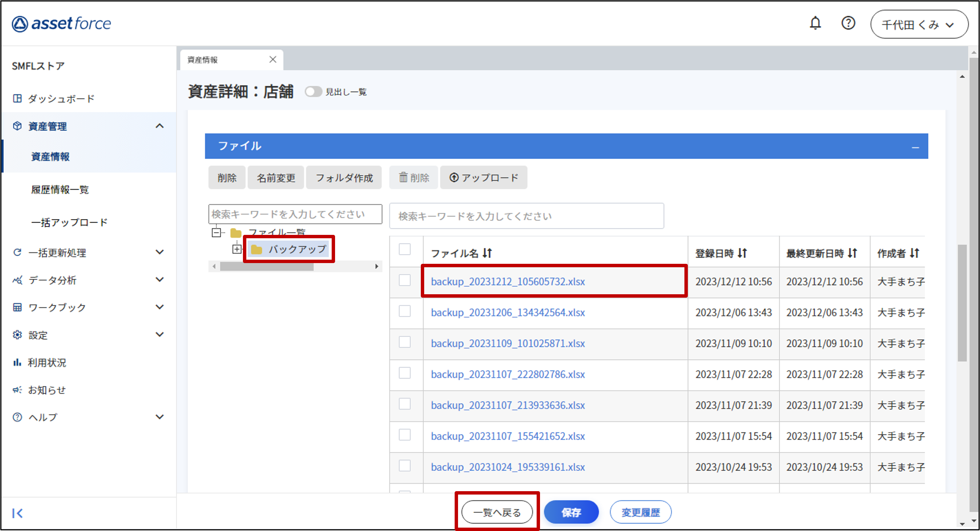Open the help question mark icon in header
The image size is (980, 531).
click(848, 24)
